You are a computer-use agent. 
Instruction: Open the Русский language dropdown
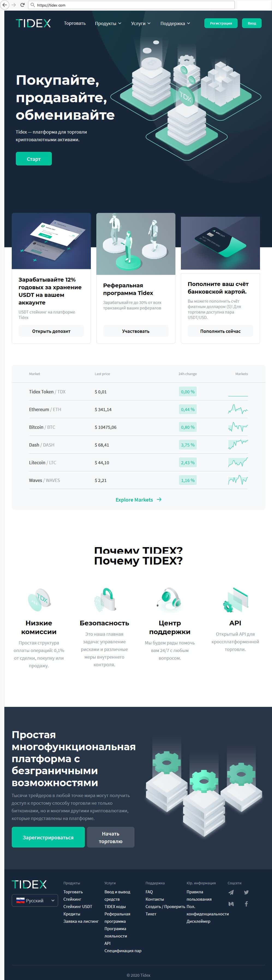pos(35,900)
